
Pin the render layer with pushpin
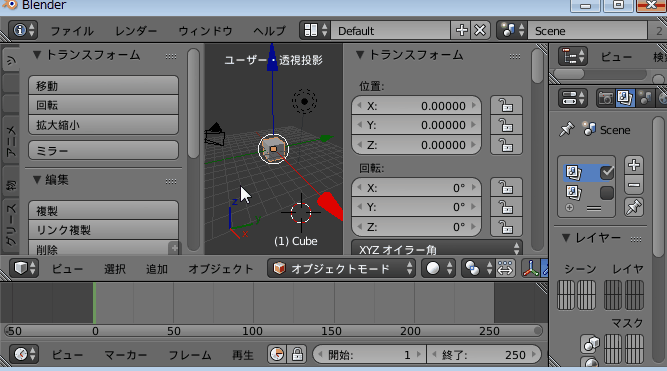(x=634, y=207)
